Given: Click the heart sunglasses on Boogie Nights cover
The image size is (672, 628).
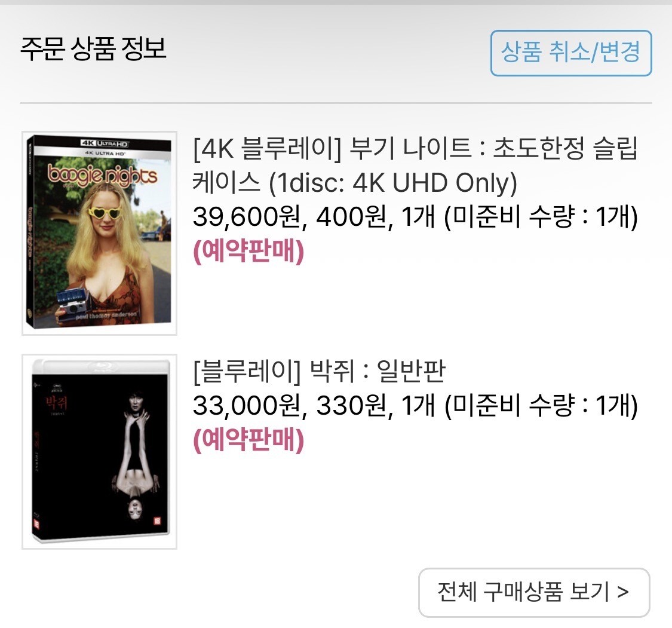Looking at the screenshot, I should pos(105,212).
